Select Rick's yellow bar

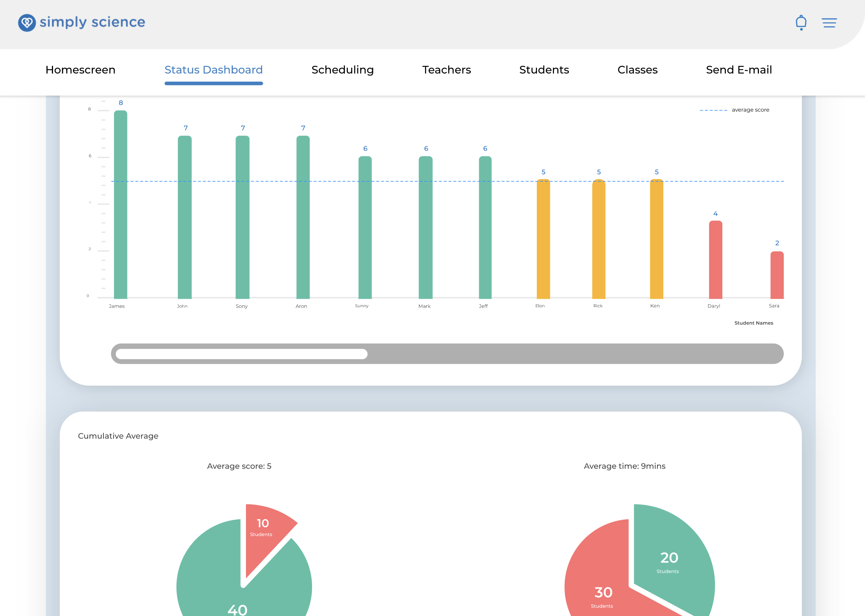598,239
